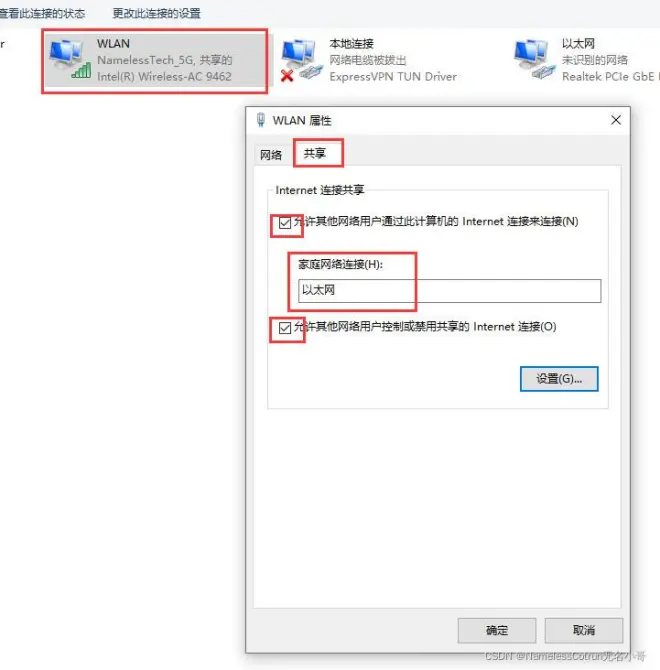Viewport: 660px width, 670px height.
Task: Click the green Wi-Fi signal bars icon
Action: (x=81, y=71)
